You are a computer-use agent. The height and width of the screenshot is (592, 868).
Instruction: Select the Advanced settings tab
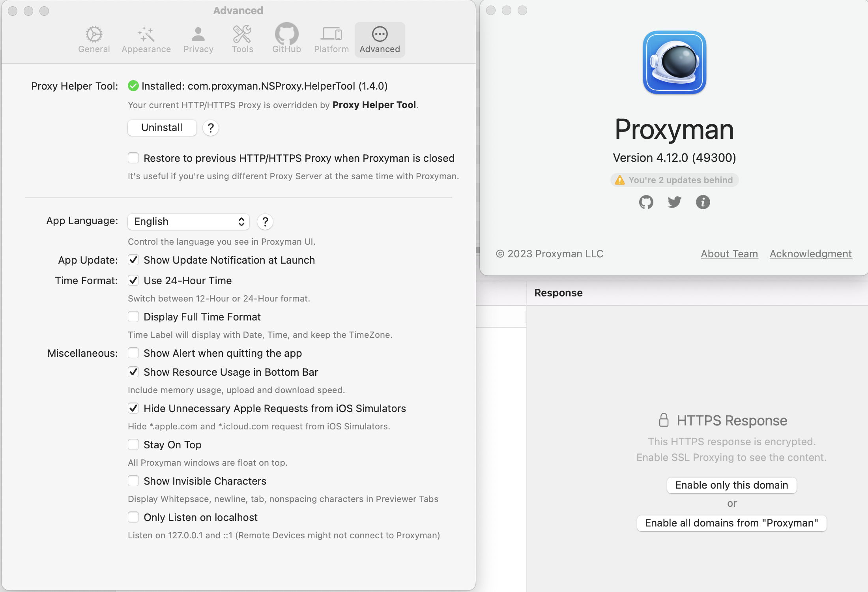(x=379, y=39)
